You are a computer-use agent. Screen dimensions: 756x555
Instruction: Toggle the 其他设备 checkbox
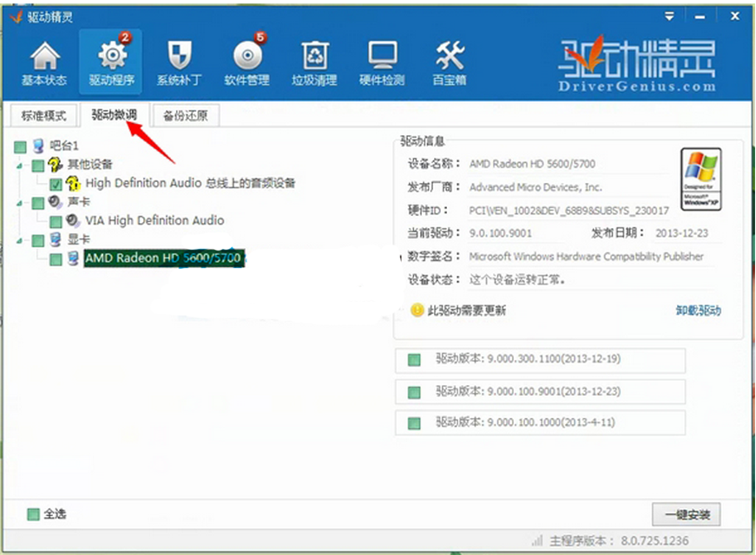37,166
